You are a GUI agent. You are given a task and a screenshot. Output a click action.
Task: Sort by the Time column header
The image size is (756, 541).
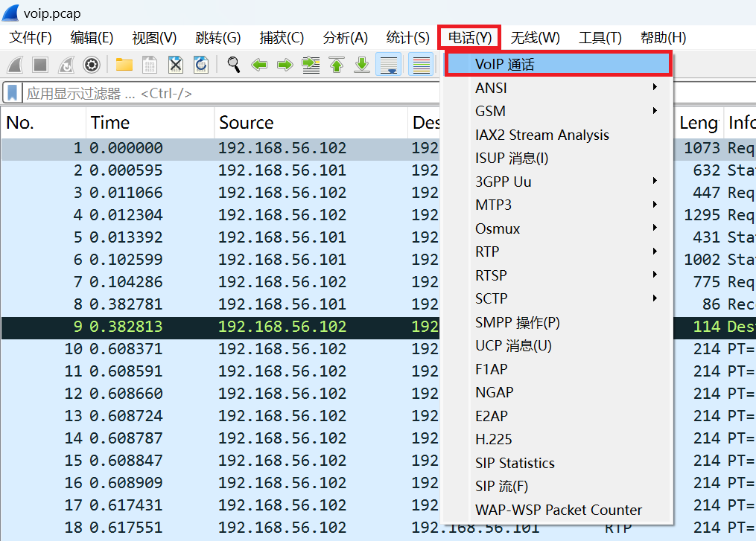click(150, 122)
